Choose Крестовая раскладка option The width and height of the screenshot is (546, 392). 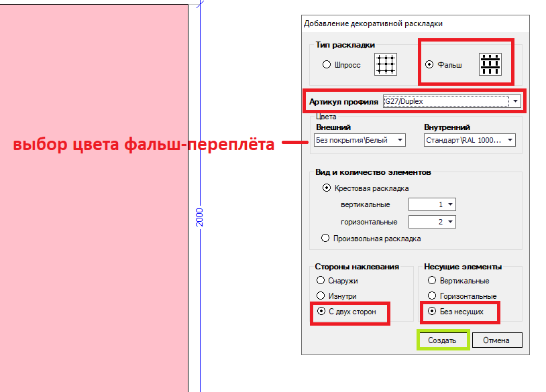point(327,188)
